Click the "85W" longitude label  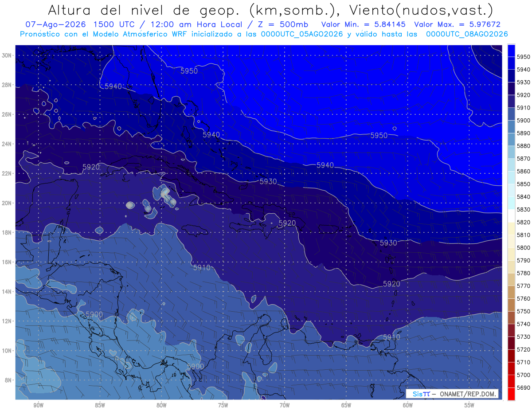tap(100, 405)
